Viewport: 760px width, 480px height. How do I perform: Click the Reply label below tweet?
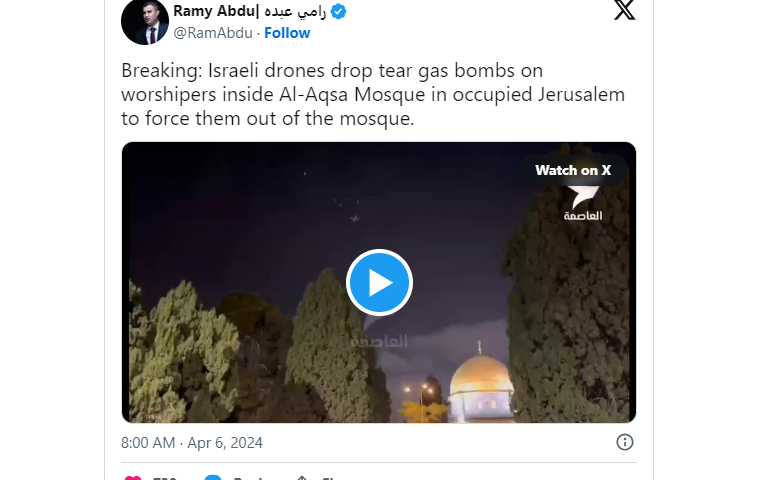(250, 478)
